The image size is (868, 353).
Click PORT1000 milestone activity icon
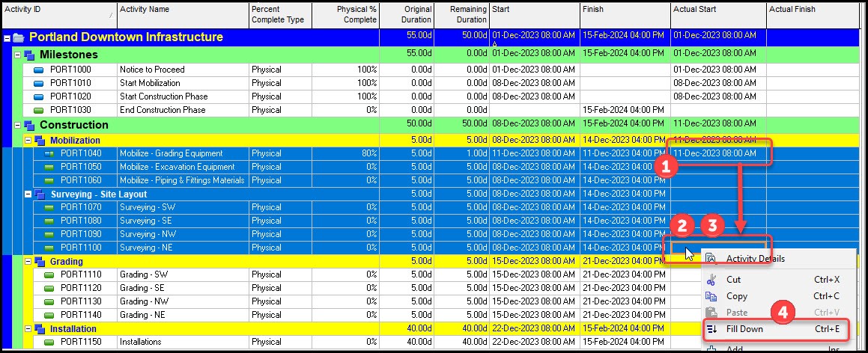pyautogui.click(x=40, y=70)
